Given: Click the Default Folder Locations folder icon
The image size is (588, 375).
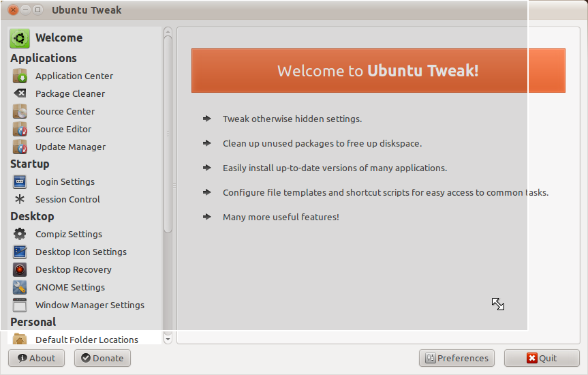Looking at the screenshot, I should point(20,339).
